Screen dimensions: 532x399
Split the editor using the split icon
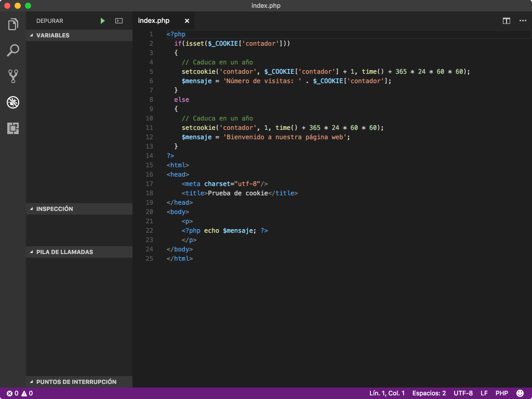pos(506,21)
